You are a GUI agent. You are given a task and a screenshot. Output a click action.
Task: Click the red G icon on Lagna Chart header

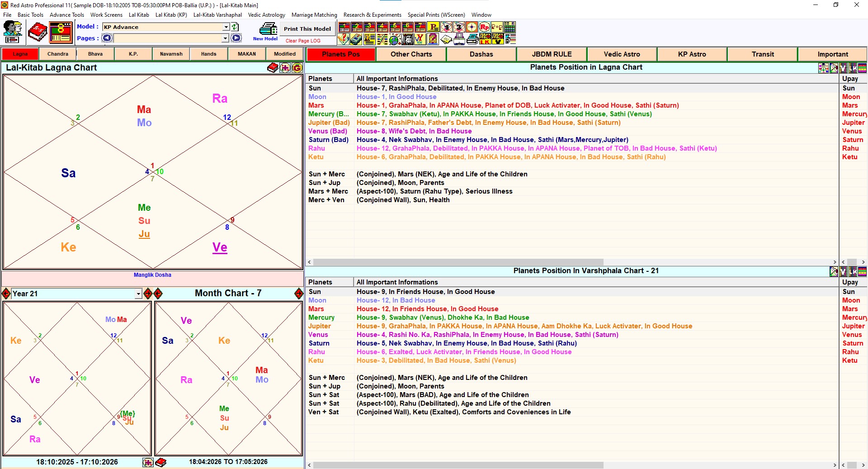tap(297, 68)
